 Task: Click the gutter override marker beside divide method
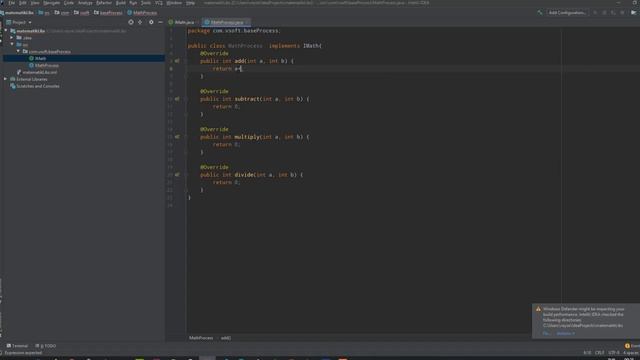pyautogui.click(x=177, y=175)
